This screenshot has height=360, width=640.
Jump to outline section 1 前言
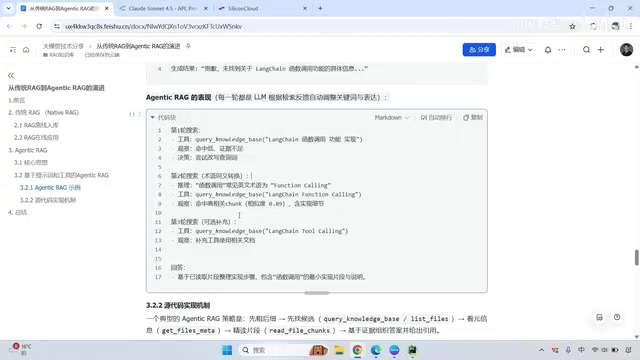17,100
